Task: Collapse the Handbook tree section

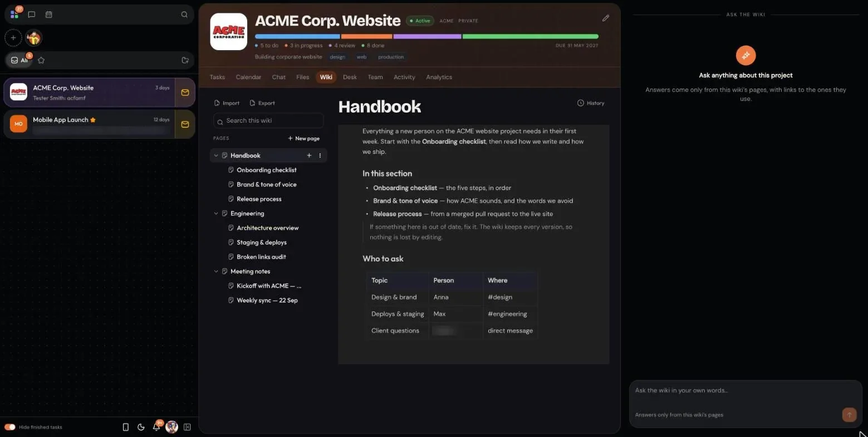Action: pos(216,156)
